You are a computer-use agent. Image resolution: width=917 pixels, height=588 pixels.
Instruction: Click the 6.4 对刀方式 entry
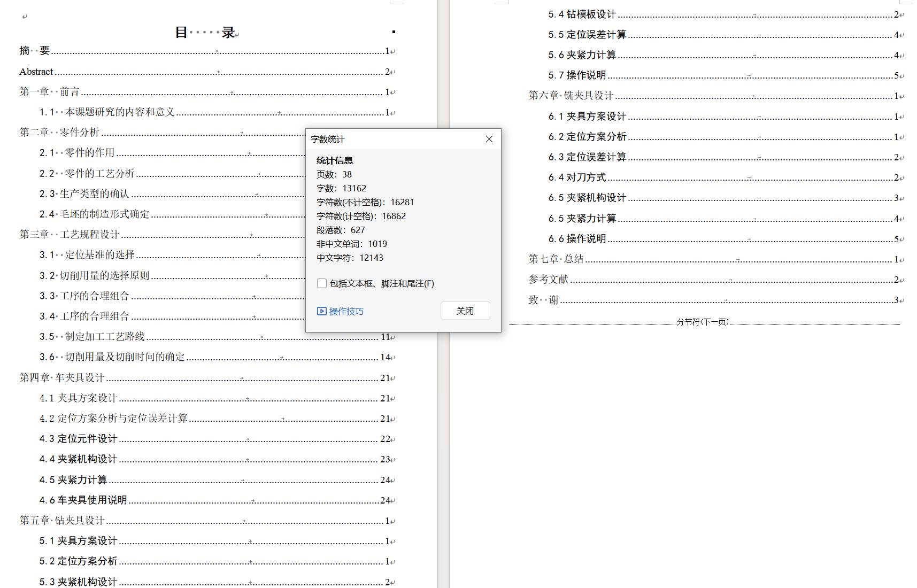click(x=726, y=177)
